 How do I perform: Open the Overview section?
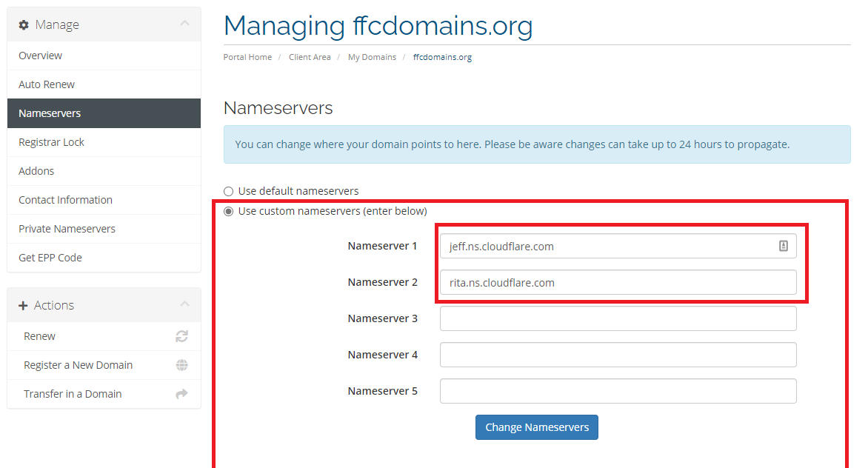coord(40,55)
